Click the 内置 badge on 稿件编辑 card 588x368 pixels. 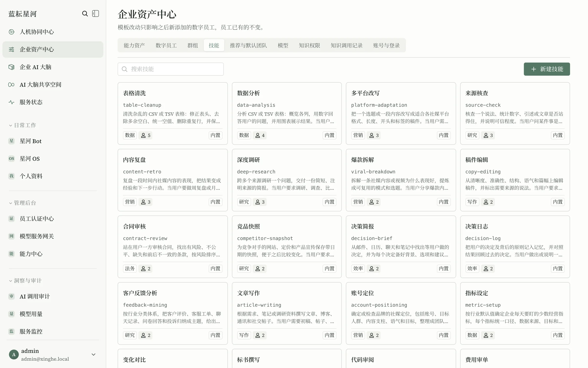[558, 202]
